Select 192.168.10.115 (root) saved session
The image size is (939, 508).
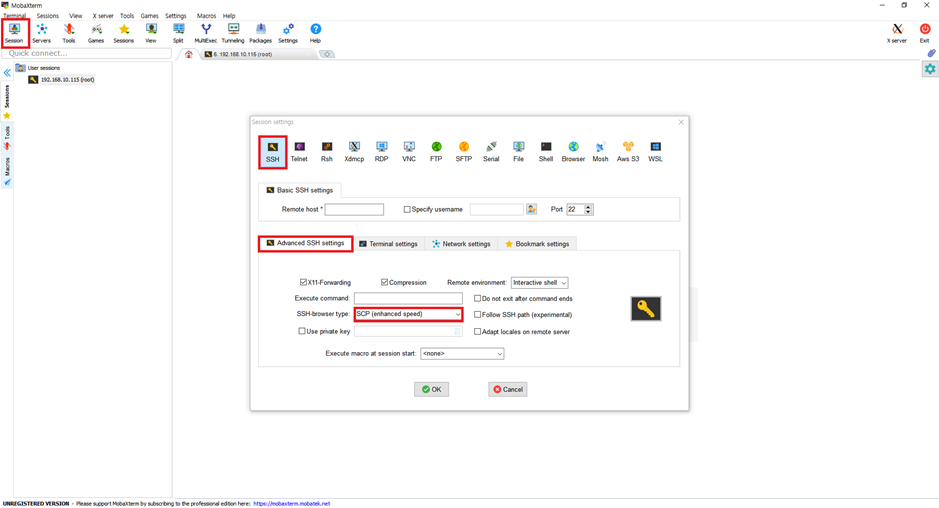(62, 80)
